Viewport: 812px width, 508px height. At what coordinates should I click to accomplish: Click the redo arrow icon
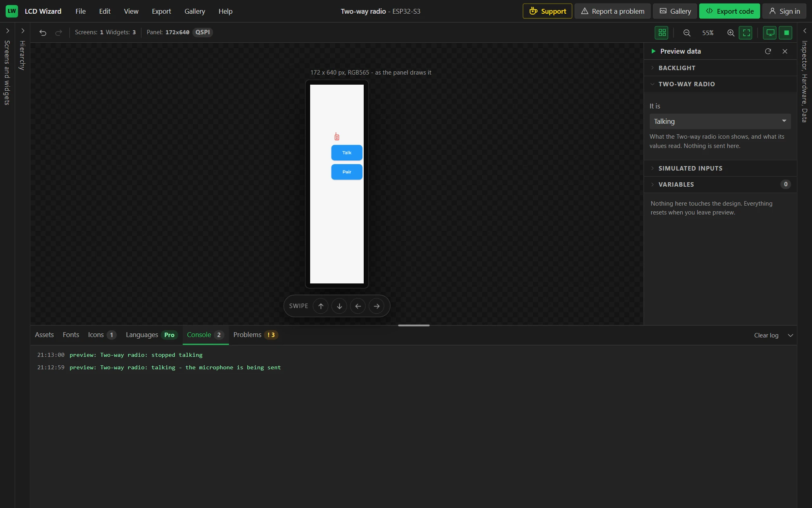coord(58,33)
